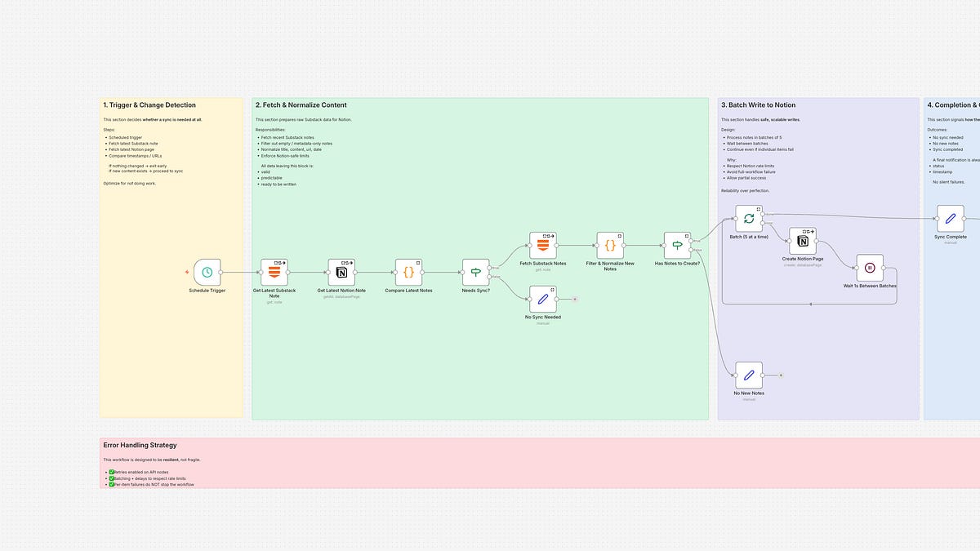Click the 'Fetch recent Substack notes' bullet
This screenshot has width=980, height=551.
[x=287, y=138]
